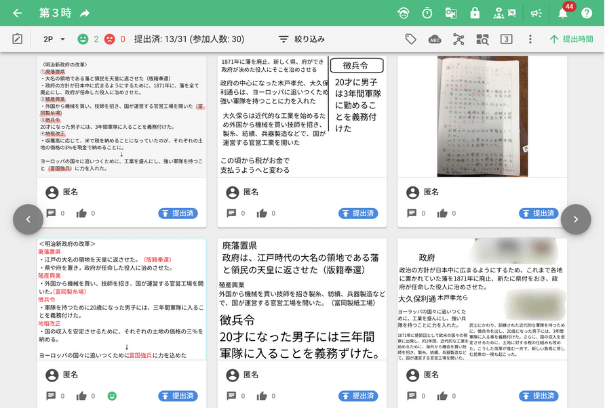
Task: Click the tag icon in the toolbar
Action: coord(411,39)
